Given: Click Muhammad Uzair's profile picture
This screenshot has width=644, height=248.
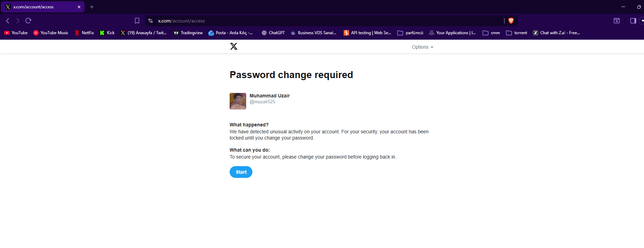Looking at the screenshot, I should [238, 101].
